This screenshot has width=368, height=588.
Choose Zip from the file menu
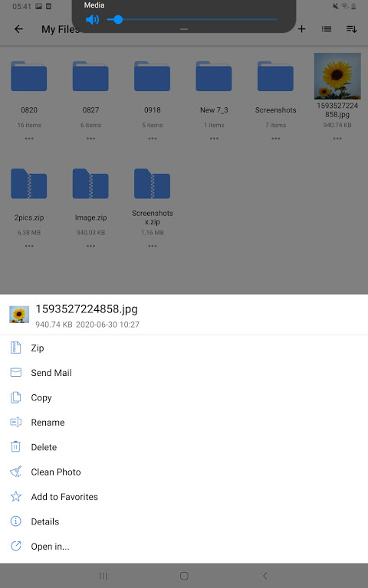click(184, 348)
